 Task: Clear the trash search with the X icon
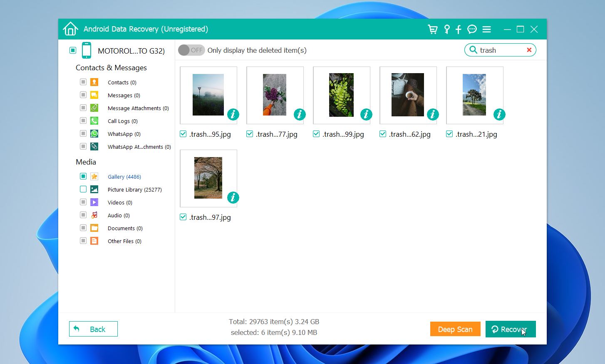[529, 50]
